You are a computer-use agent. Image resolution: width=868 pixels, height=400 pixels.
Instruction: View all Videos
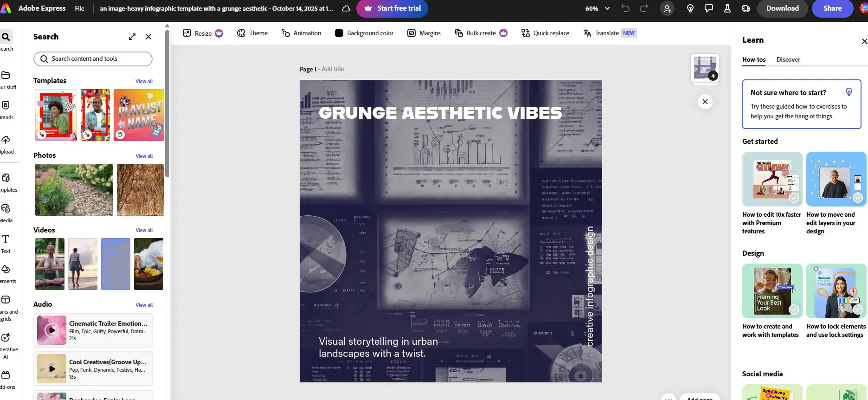coord(144,230)
